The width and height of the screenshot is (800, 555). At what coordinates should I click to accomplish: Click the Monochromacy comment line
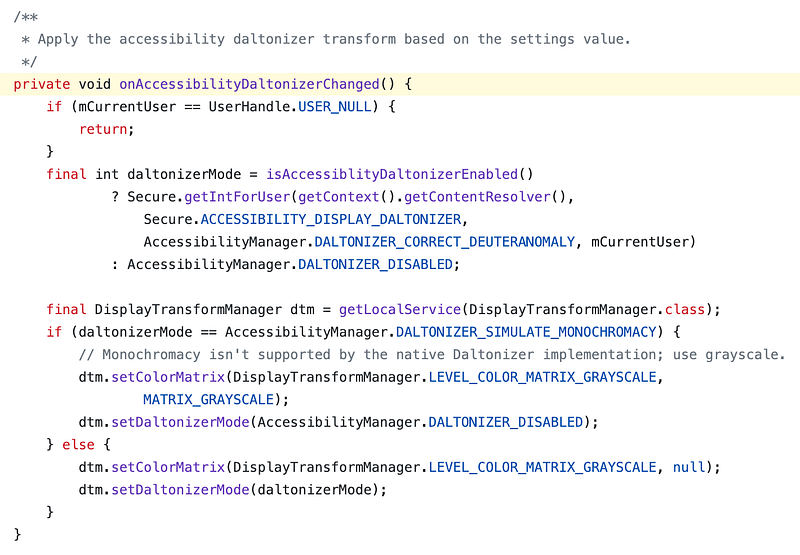432,355
